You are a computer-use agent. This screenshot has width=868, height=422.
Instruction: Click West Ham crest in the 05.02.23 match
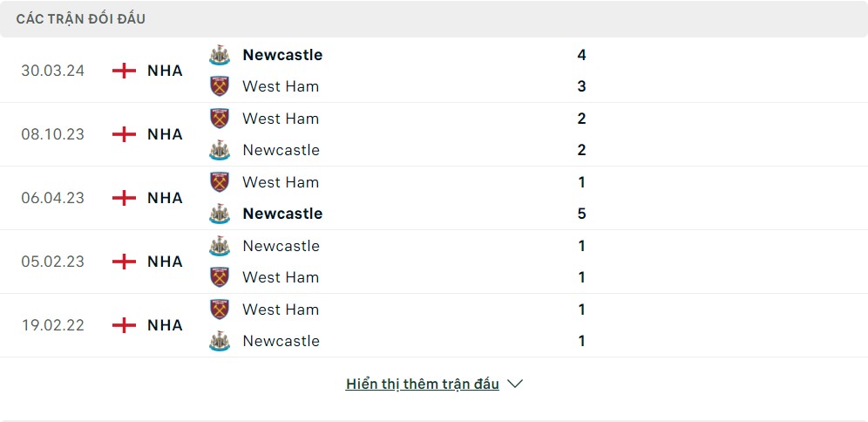220,277
